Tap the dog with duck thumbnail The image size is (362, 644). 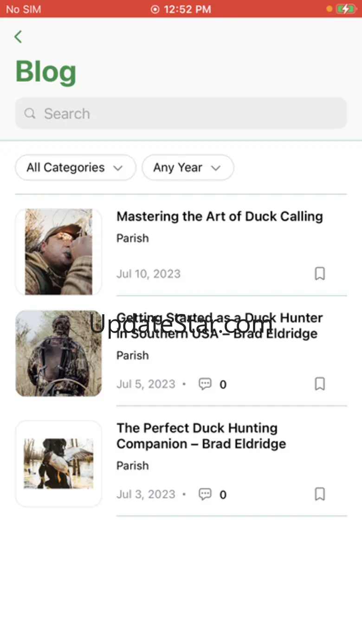(x=58, y=463)
